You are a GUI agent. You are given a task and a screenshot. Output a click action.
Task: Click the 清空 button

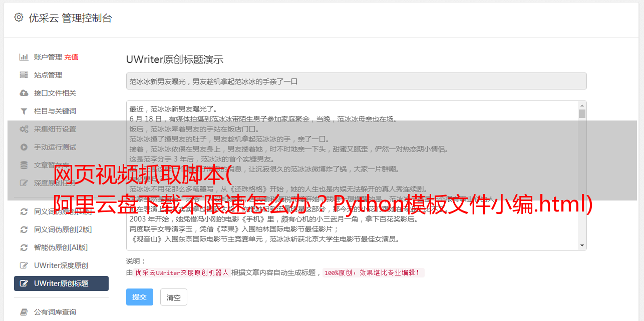point(173,297)
